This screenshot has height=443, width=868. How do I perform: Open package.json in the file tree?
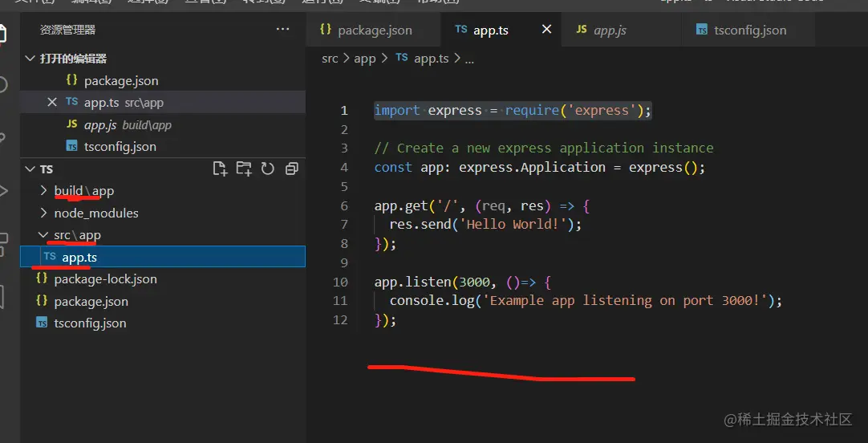(x=163, y=301)
